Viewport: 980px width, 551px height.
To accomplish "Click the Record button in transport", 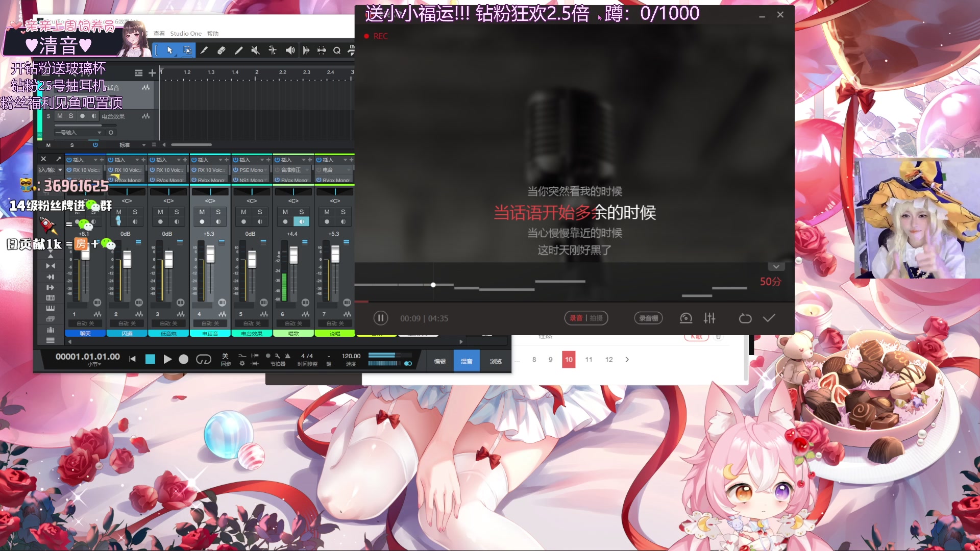I will pos(184,359).
